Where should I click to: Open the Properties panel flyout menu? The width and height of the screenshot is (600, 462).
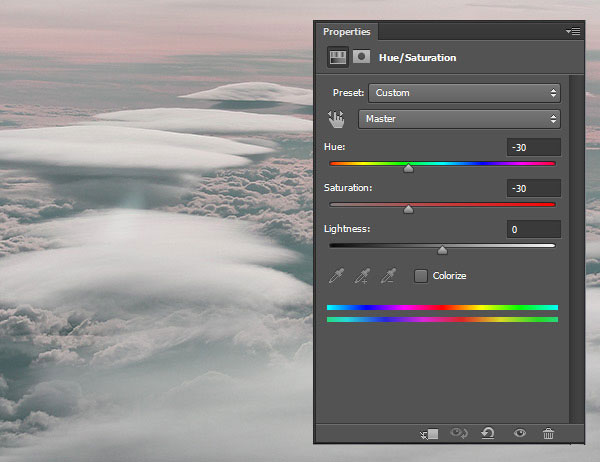click(x=573, y=32)
